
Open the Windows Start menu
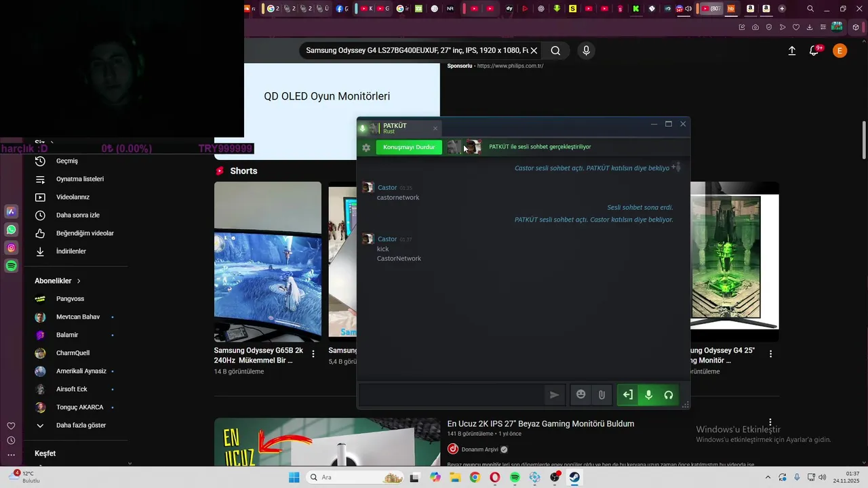click(x=294, y=477)
